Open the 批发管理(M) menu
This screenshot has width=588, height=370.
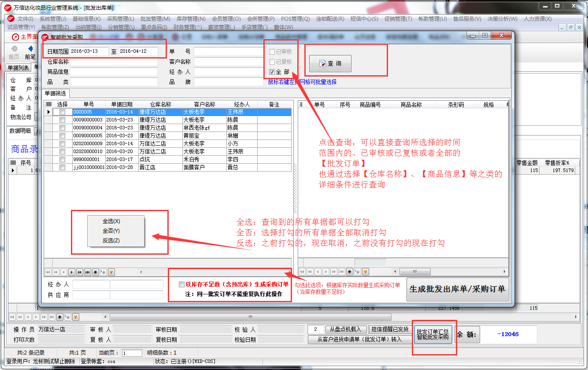(155, 19)
